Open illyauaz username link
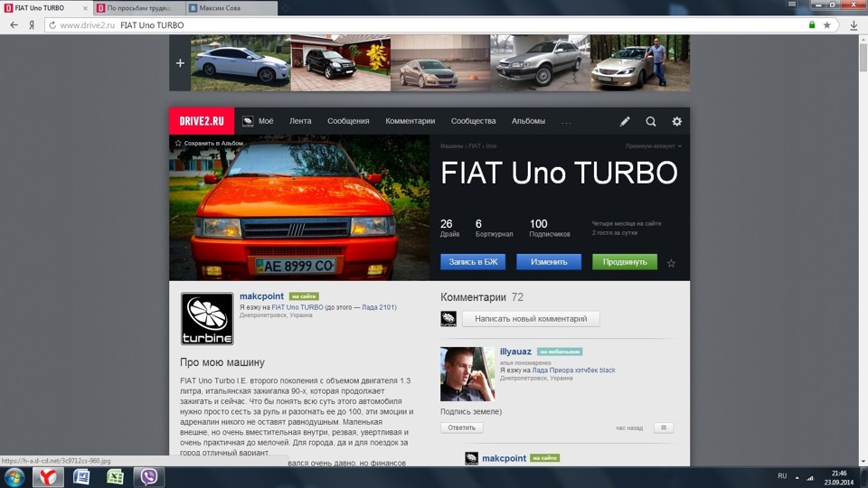This screenshot has height=488, width=868. pos(515,352)
